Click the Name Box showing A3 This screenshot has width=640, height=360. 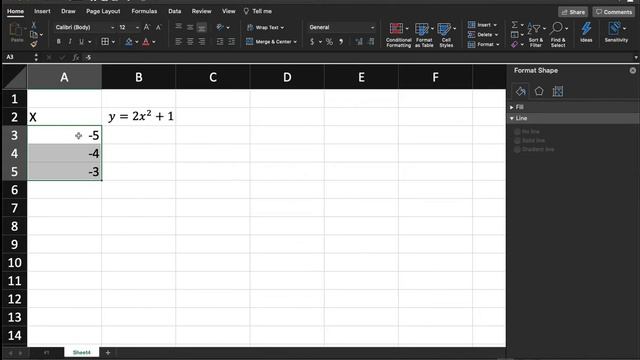click(x=18, y=57)
